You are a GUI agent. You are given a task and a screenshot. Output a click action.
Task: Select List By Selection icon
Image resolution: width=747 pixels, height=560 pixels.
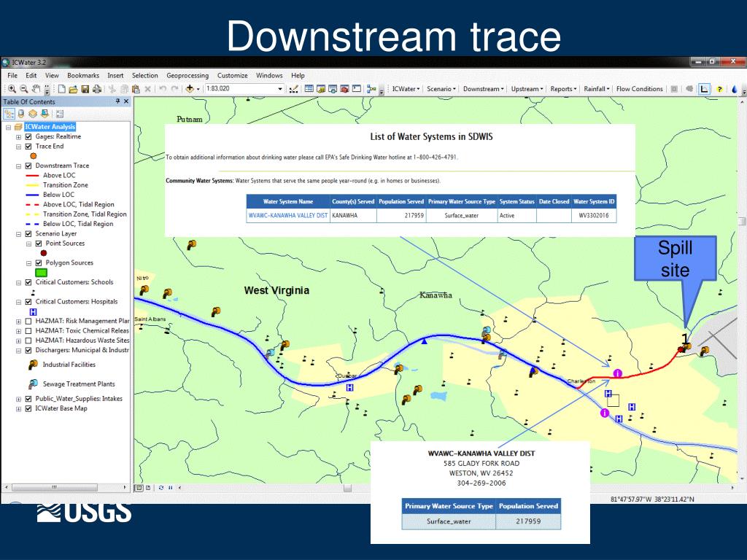pos(44,114)
